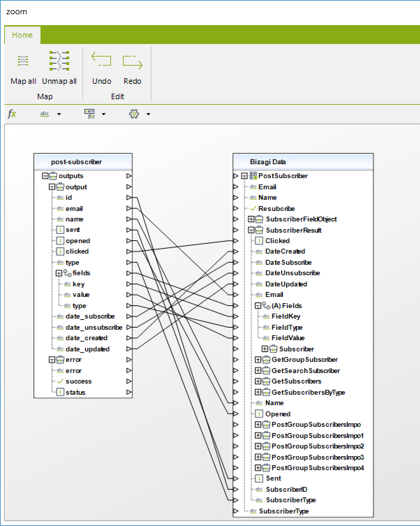Viewport: 420px width, 526px height.
Task: Select DateUnsubscribe in Bizagi Data
Action: [293, 273]
